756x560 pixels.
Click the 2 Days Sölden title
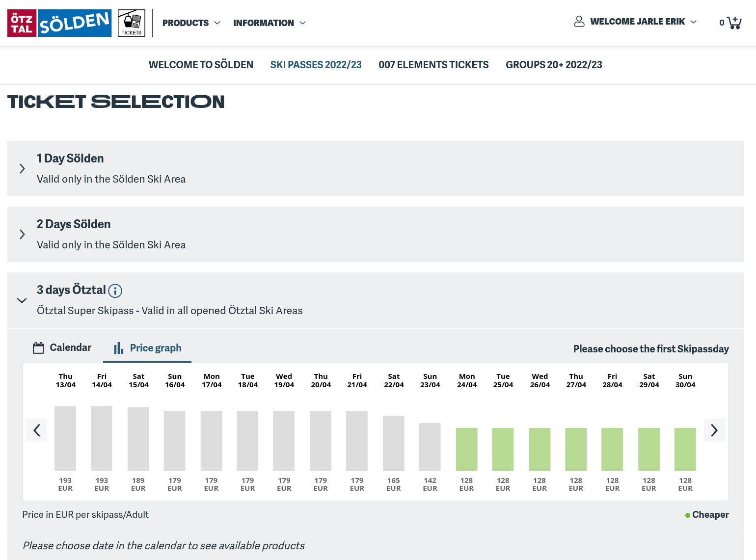[74, 224]
